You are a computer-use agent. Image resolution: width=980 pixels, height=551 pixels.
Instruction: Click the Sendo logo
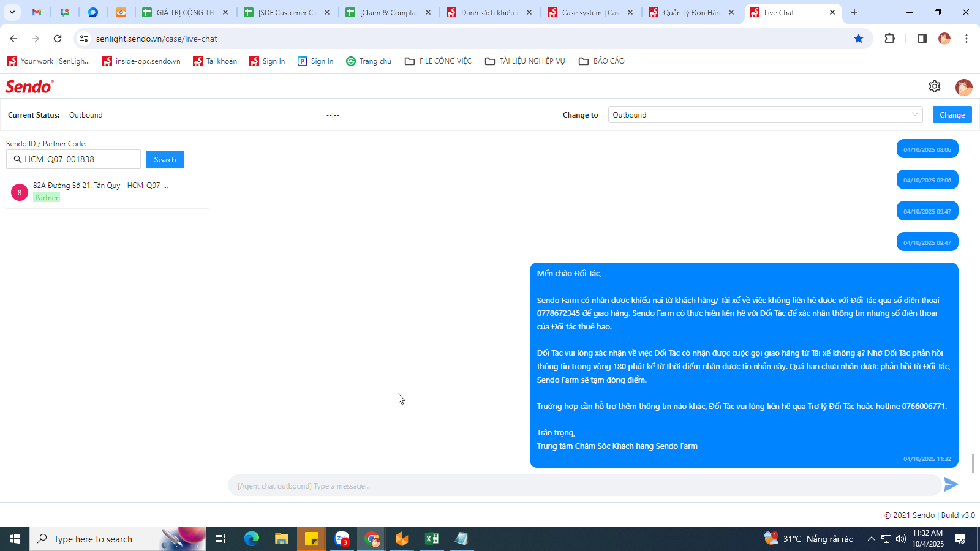point(29,86)
